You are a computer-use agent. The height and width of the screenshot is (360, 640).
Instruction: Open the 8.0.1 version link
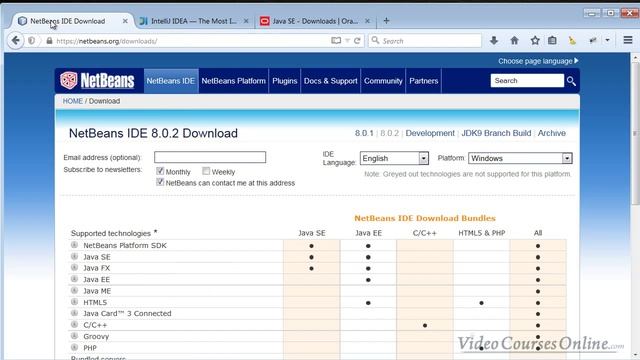coord(364,133)
